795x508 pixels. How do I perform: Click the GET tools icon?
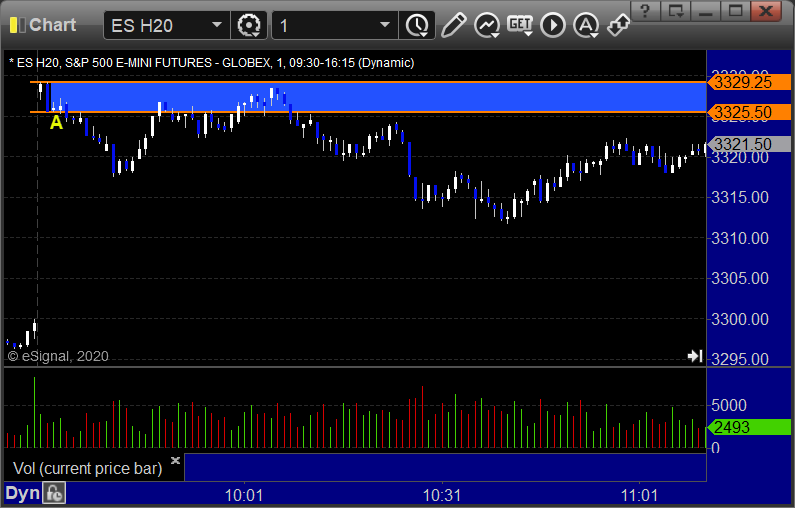coord(520,25)
